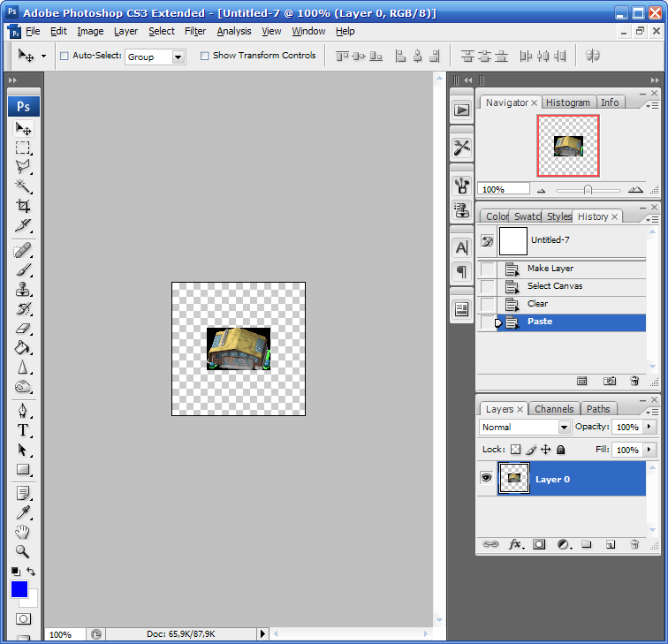
Task: Open the tool preset picker arrow
Action: (x=43, y=56)
